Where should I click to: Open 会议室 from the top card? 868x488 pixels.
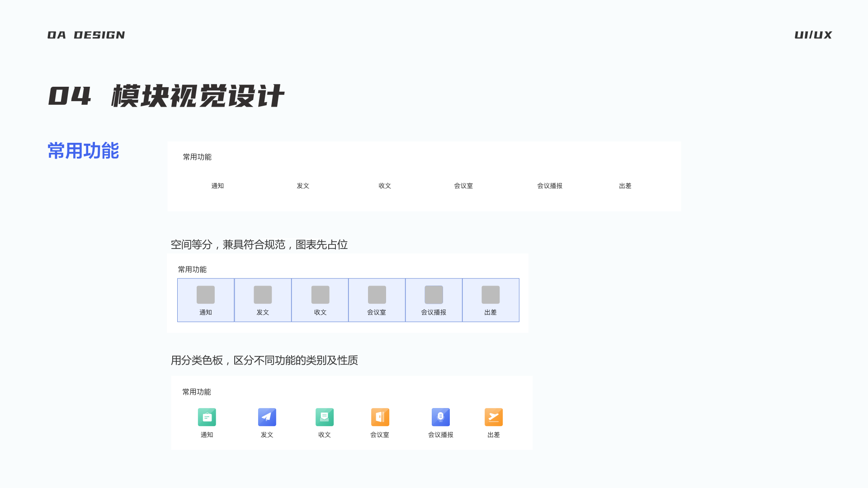coord(463,186)
